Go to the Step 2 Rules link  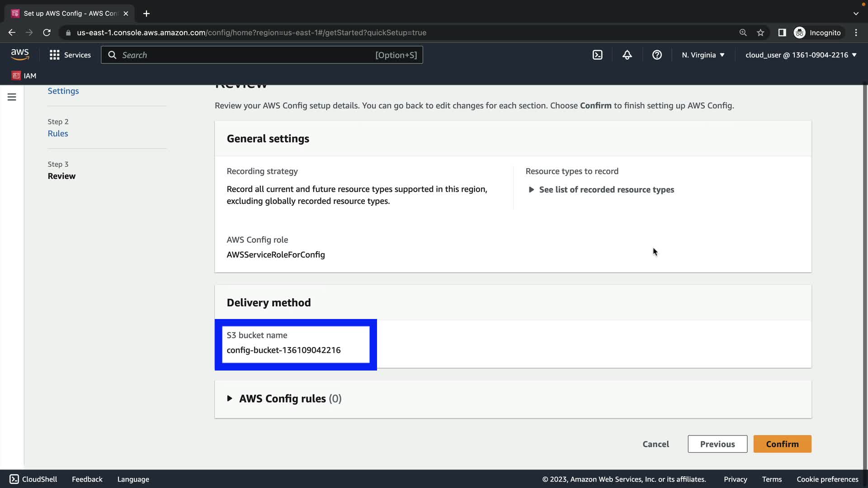[x=58, y=134]
